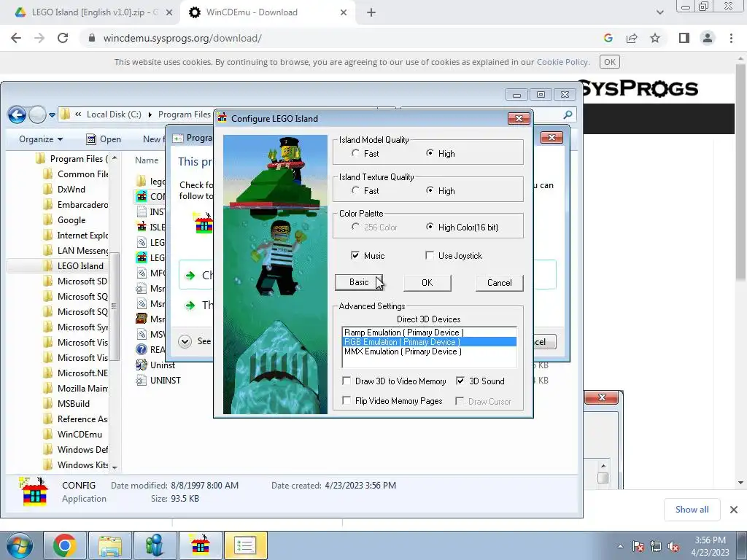747x560 pixels.
Task: Select High Island Texture Quality radio
Action: (x=430, y=190)
